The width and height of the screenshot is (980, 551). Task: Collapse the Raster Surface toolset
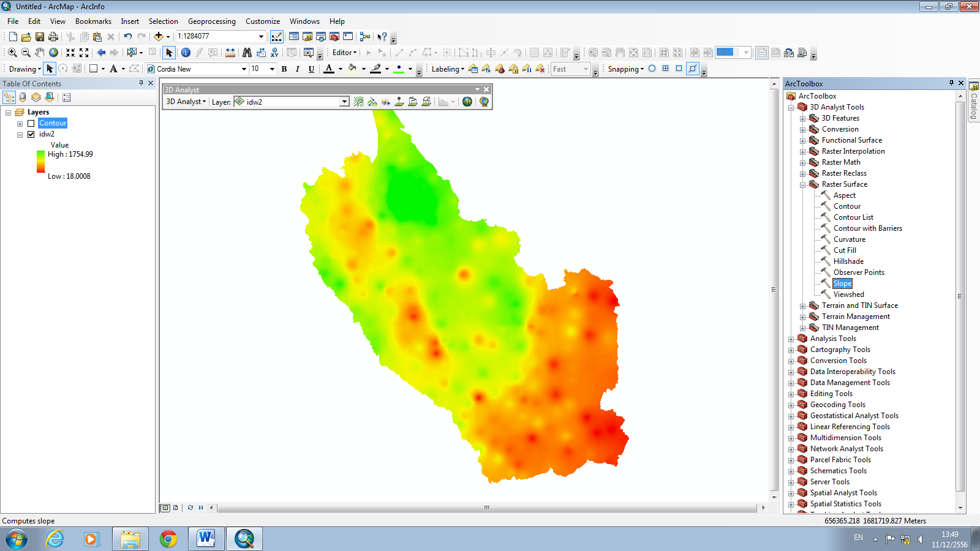pos(803,184)
